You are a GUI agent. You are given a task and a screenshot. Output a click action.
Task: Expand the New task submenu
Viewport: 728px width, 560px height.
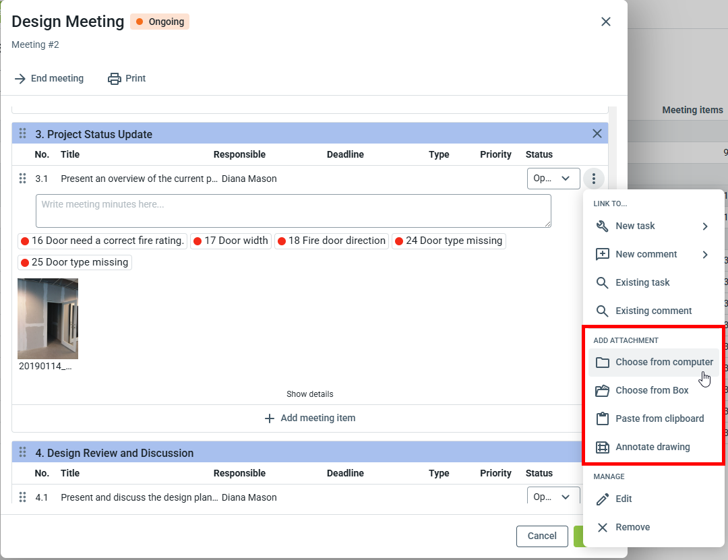705,226
